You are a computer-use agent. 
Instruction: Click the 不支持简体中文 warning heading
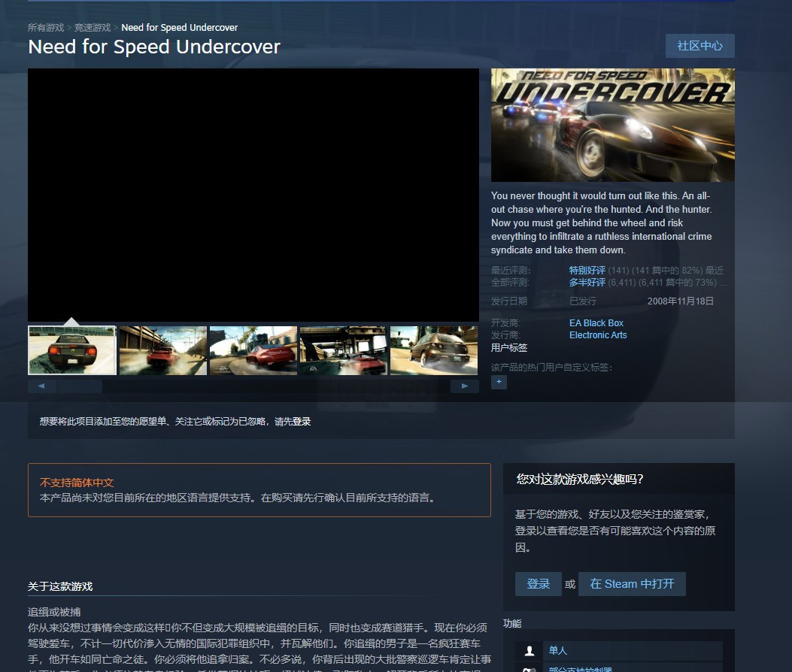(77, 483)
